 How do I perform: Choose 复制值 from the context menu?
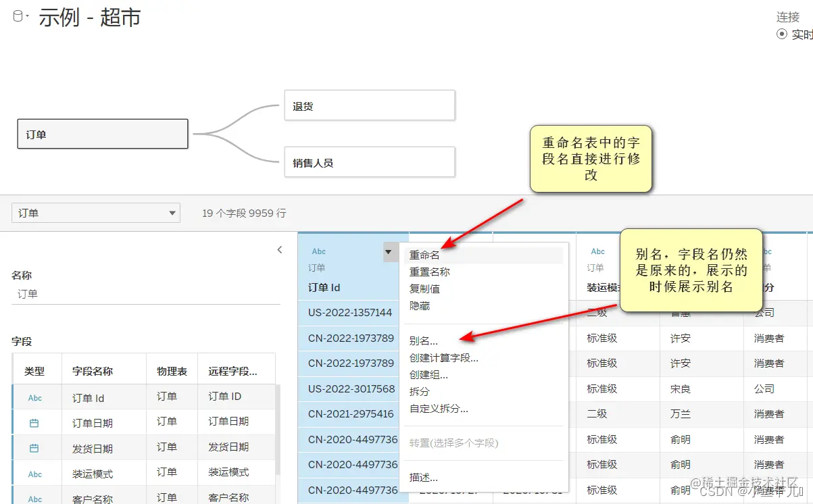tap(483, 288)
